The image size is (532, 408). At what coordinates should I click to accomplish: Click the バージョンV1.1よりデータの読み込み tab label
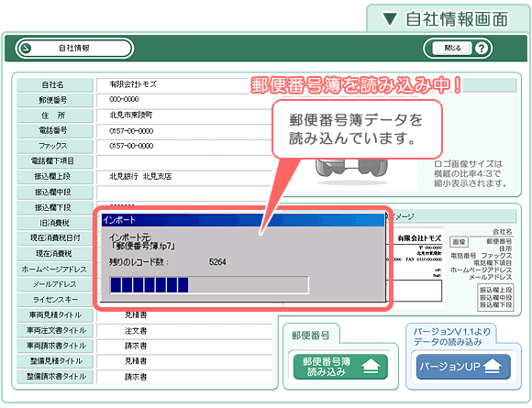451,336
